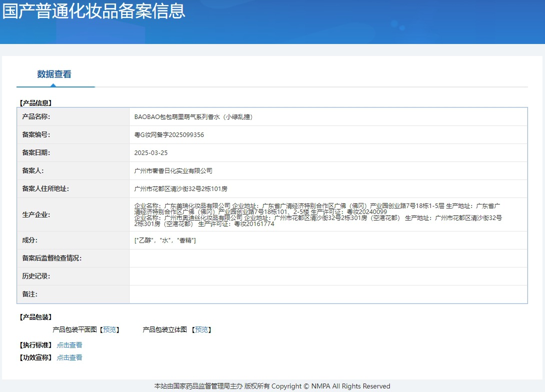Click the page title 国产普通化妆品备案信息
This screenshot has height=392, width=545.
(94, 11)
